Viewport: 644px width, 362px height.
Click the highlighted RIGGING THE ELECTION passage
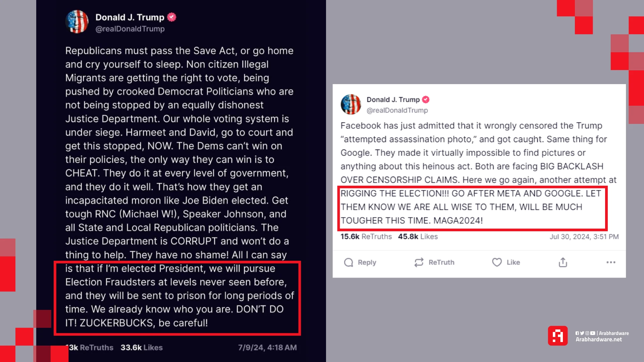pyautogui.click(x=473, y=208)
